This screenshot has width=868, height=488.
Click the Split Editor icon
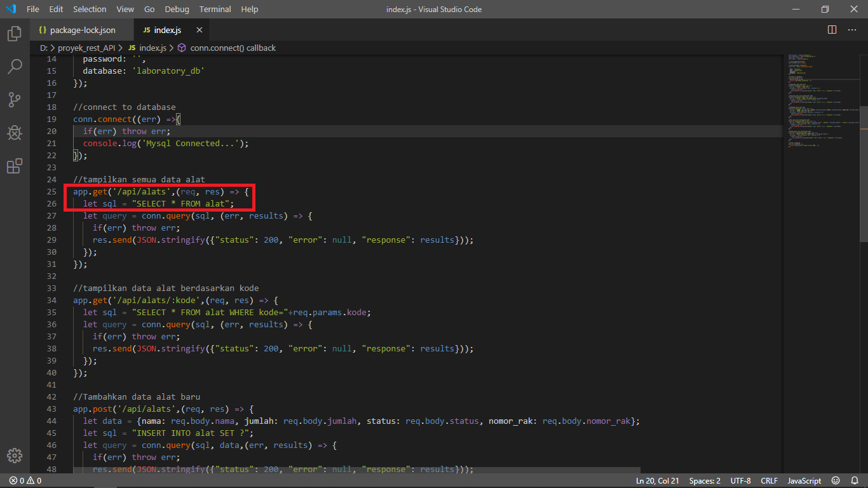coord(832,29)
